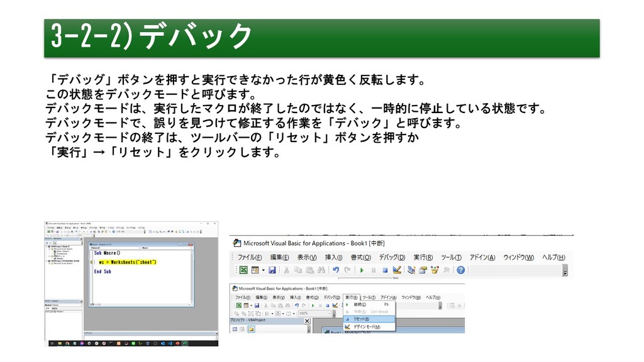Click the Save floppy icon in large toolbar image
This screenshot has height=362, width=644.
pyautogui.click(x=272, y=270)
